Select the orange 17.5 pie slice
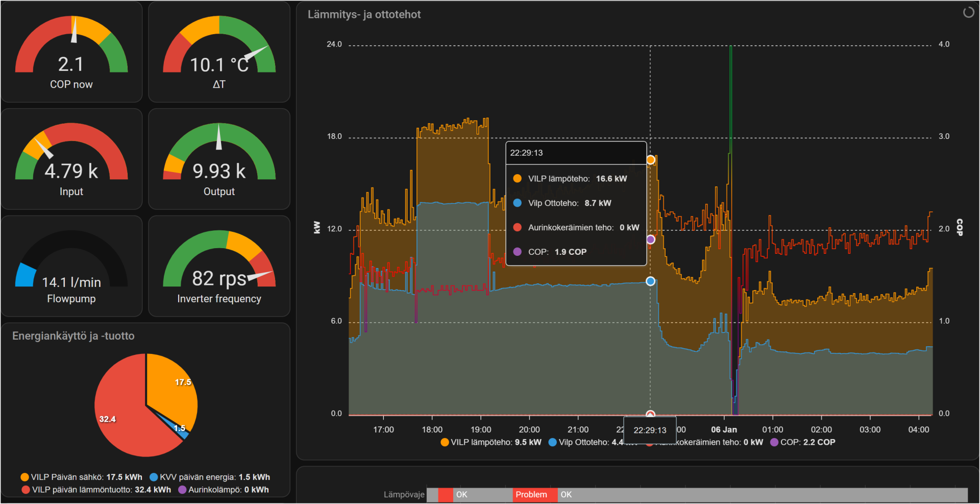The height and width of the screenshot is (504, 980). tap(171, 388)
